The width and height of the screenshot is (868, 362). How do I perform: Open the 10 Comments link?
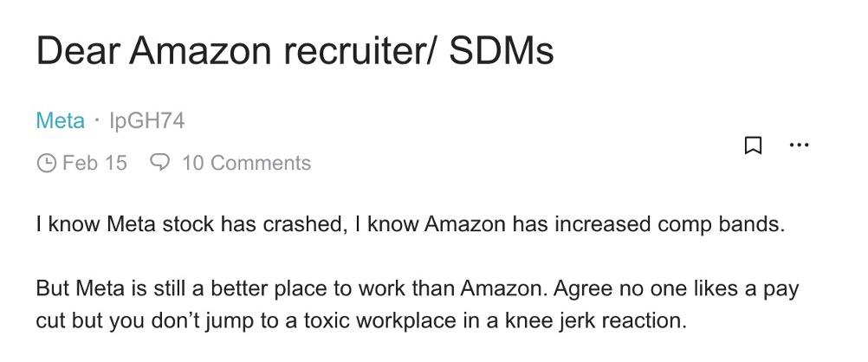[246, 163]
